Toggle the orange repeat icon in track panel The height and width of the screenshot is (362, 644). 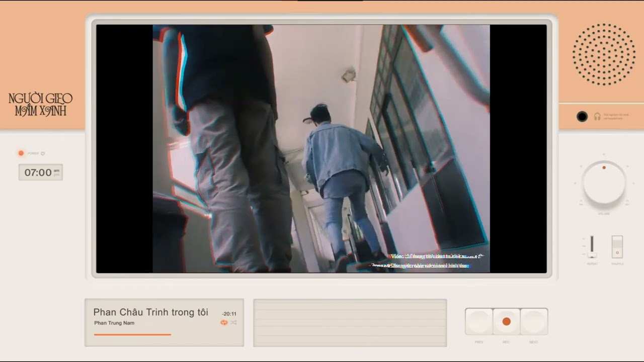pos(224,322)
